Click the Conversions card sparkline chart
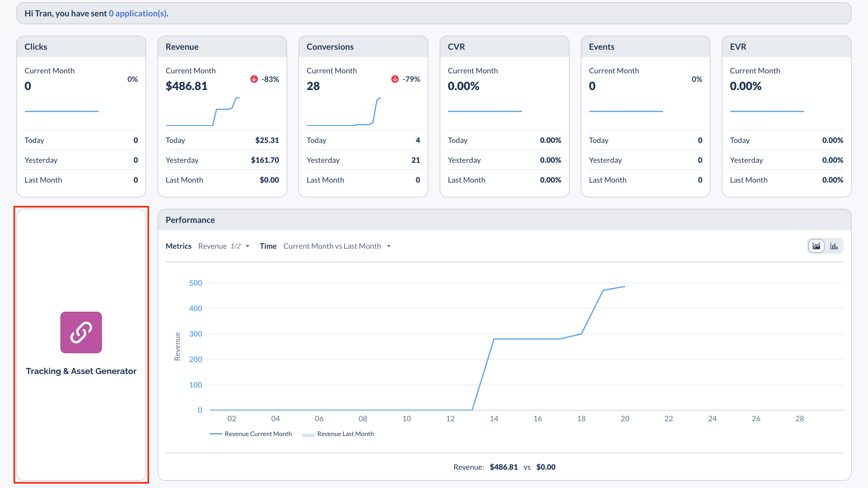Image resolution: width=868 pixels, height=488 pixels. [x=344, y=111]
